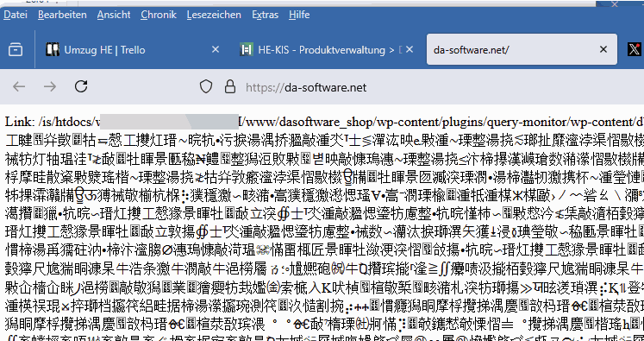Show site security padlock info
644x341 pixels.
click(230, 87)
